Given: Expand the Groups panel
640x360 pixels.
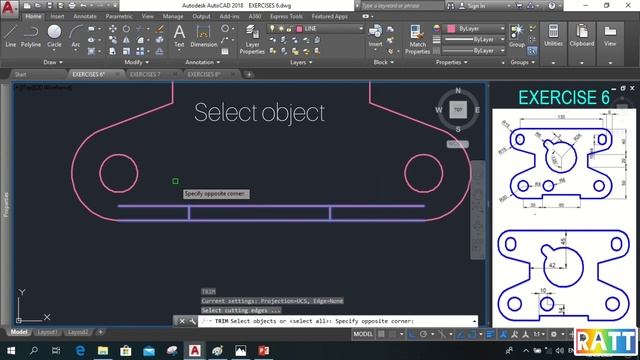Looking at the screenshot, I should click(522, 62).
